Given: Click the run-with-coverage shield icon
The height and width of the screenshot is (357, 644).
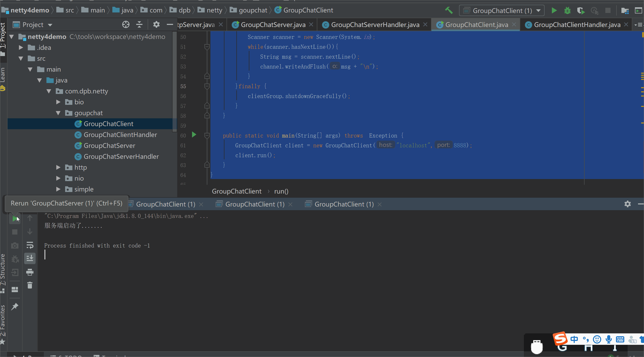Looking at the screenshot, I should 581,10.
